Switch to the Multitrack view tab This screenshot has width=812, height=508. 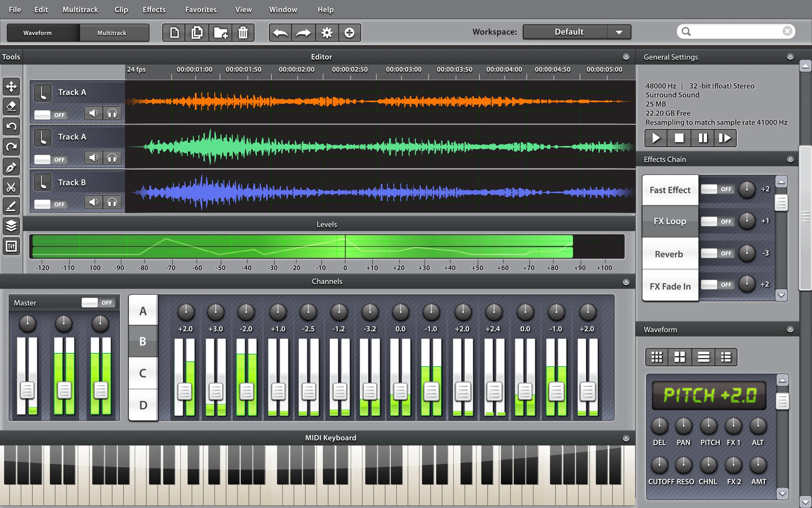(x=112, y=33)
